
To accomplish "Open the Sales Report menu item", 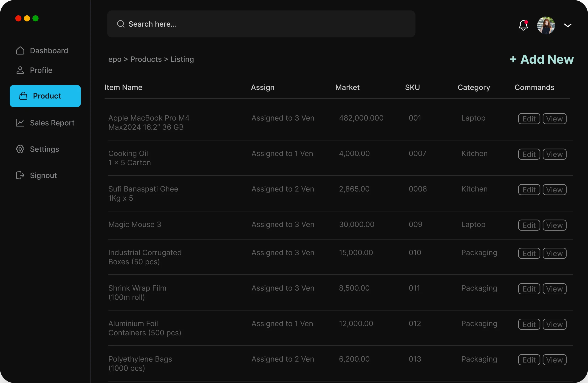I will pyautogui.click(x=52, y=123).
